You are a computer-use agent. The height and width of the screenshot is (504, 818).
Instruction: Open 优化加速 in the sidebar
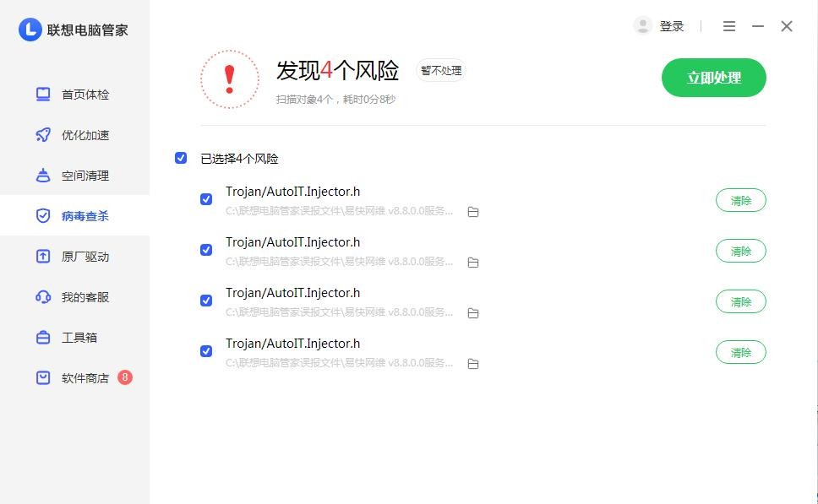click(x=74, y=135)
